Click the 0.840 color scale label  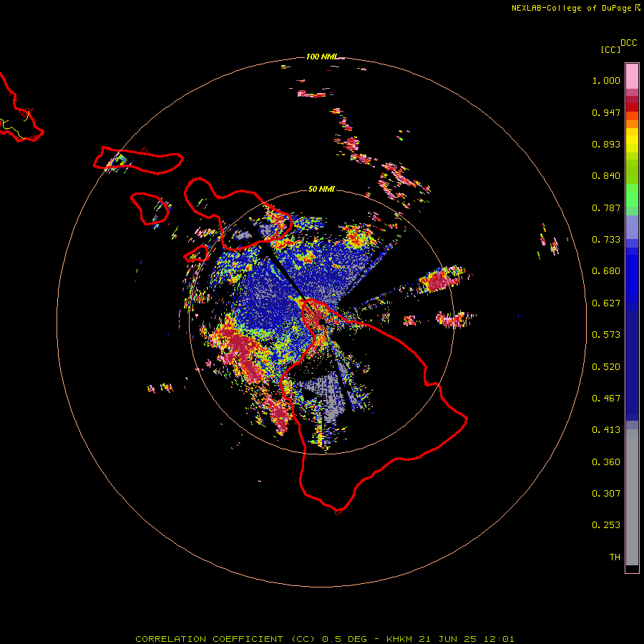[606, 176]
